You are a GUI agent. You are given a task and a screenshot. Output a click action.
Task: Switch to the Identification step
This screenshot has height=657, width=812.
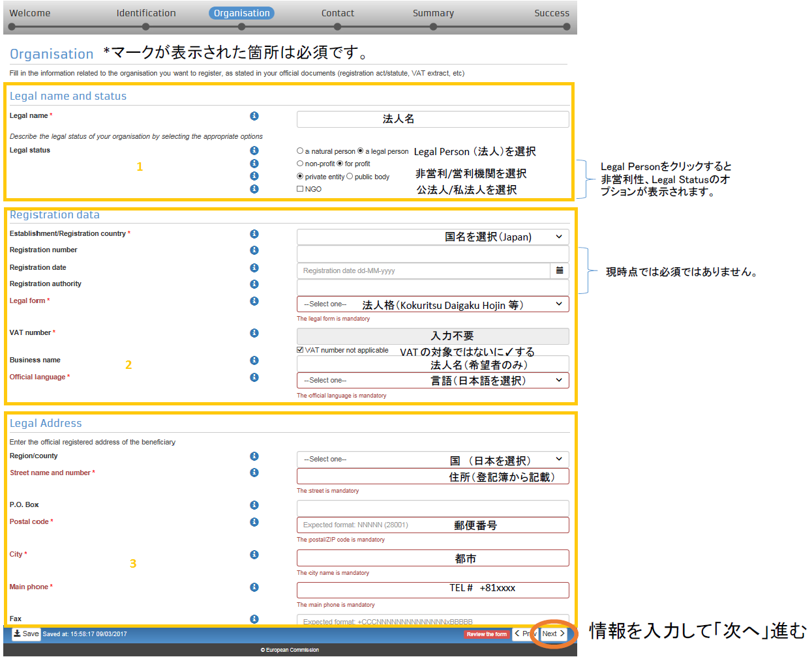tap(146, 13)
